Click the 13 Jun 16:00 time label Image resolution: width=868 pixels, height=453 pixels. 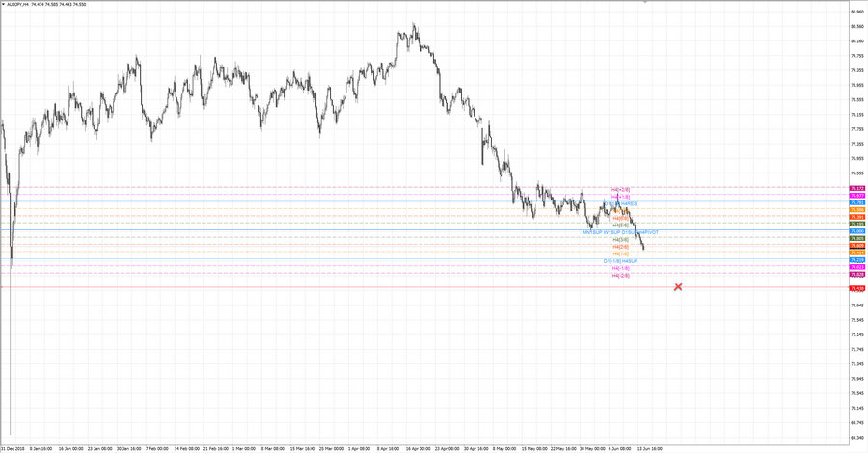click(650, 448)
